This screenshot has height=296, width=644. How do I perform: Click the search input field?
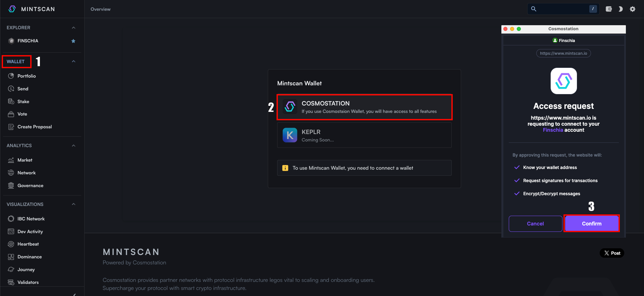[563, 9]
